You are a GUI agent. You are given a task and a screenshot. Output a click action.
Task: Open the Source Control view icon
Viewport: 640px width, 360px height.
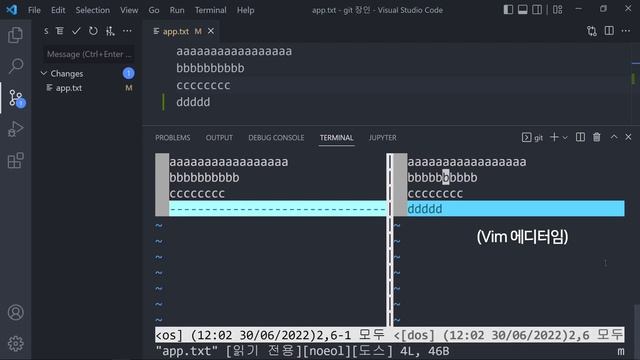pyautogui.click(x=16, y=98)
